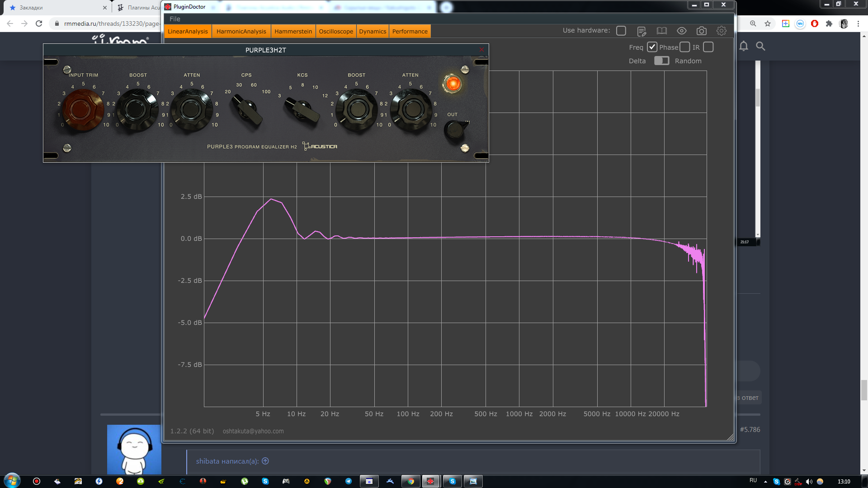Click the post number #5.786 link
Screen dimensions: 868x488
pos(750,429)
